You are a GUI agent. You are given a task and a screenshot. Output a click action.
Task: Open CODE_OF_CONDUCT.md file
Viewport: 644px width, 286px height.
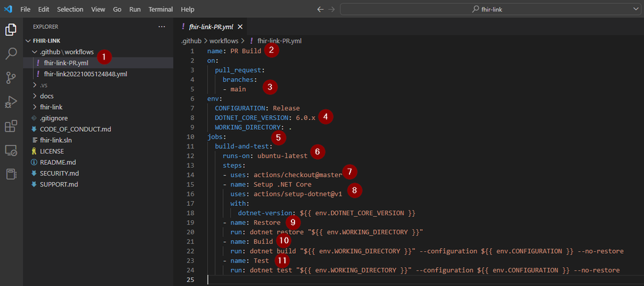(98, 129)
